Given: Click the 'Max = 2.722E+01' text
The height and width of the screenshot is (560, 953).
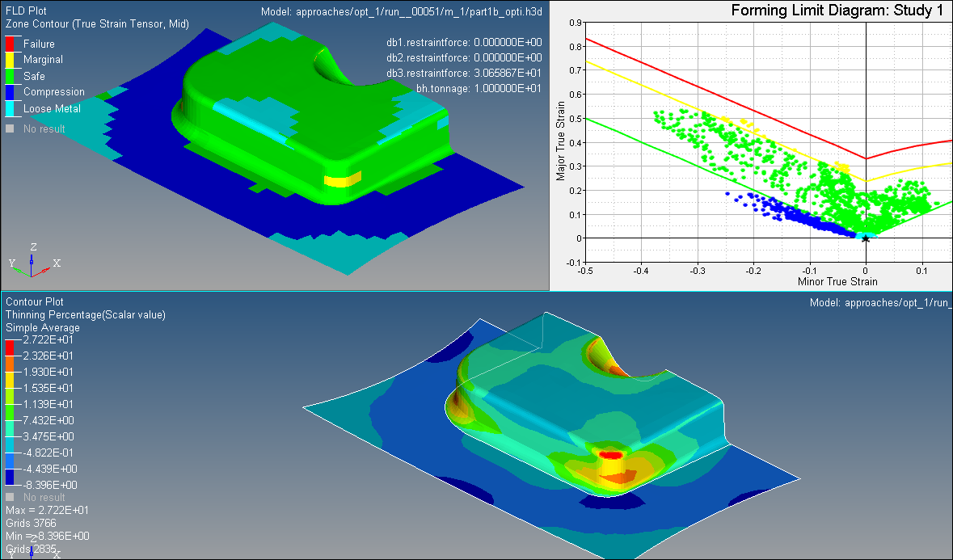Looking at the screenshot, I should point(47,510).
